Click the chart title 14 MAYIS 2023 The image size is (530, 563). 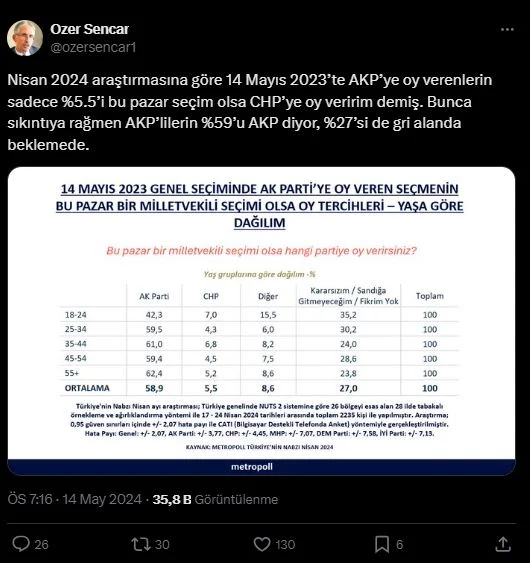pyautogui.click(x=259, y=206)
